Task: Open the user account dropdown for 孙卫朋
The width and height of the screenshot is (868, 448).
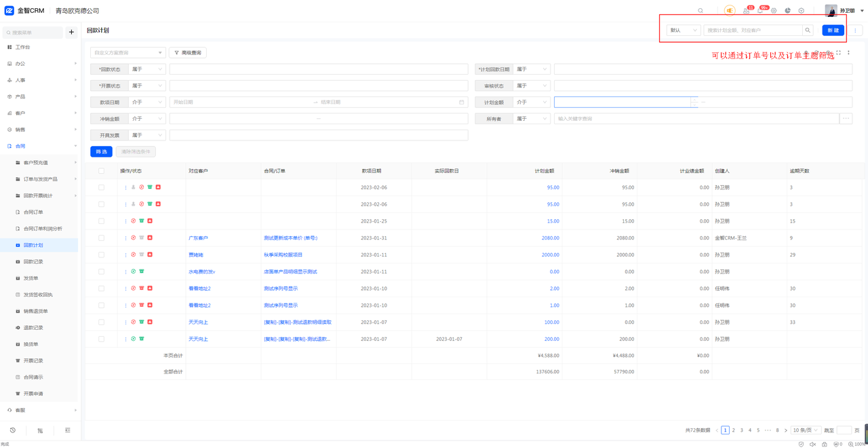Action: point(844,11)
